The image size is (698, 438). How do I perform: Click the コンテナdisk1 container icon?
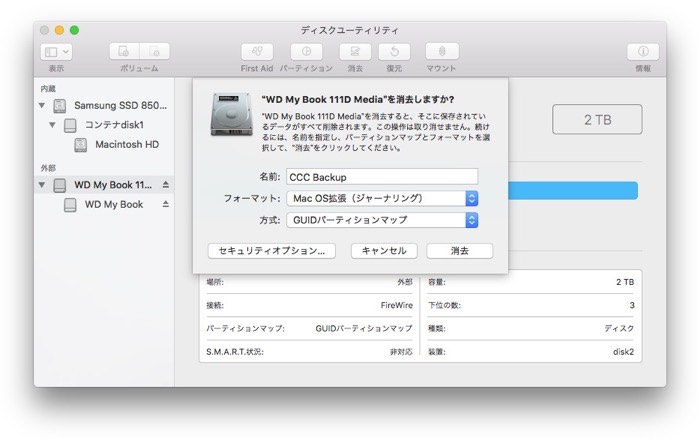point(70,126)
